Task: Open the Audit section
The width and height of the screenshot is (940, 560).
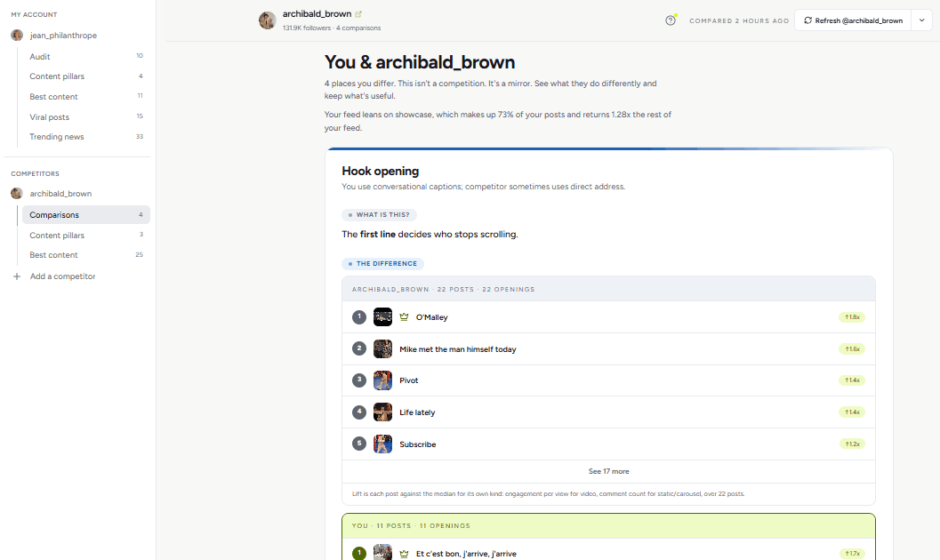Action: [x=85, y=56]
